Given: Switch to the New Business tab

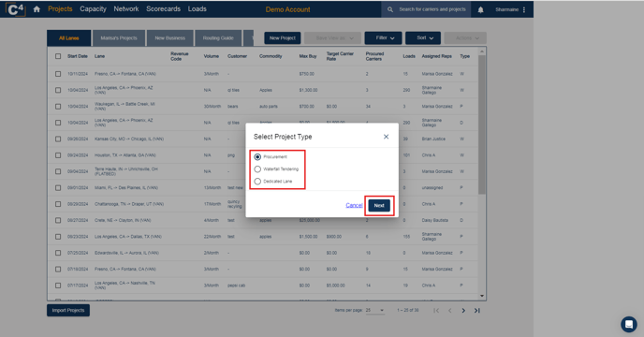Looking at the screenshot, I should click(169, 37).
